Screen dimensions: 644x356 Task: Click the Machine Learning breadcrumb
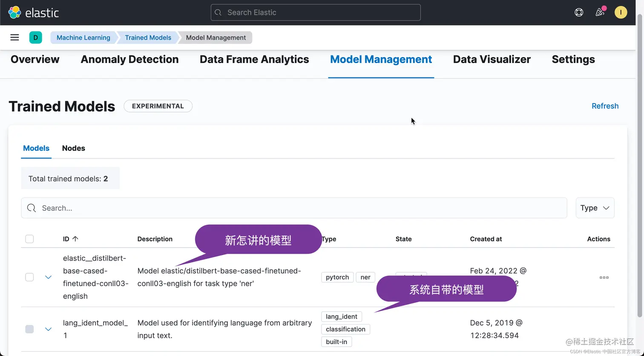point(83,37)
